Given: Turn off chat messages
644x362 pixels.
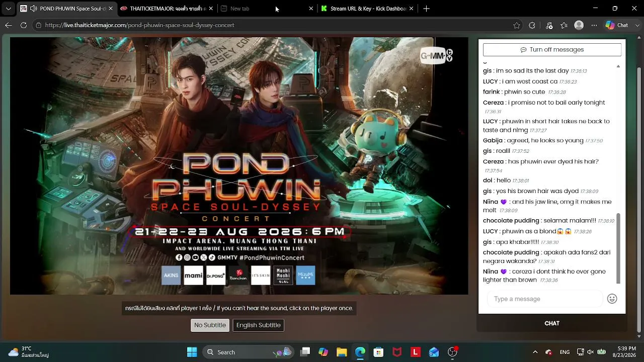Looking at the screenshot, I should (552, 50).
